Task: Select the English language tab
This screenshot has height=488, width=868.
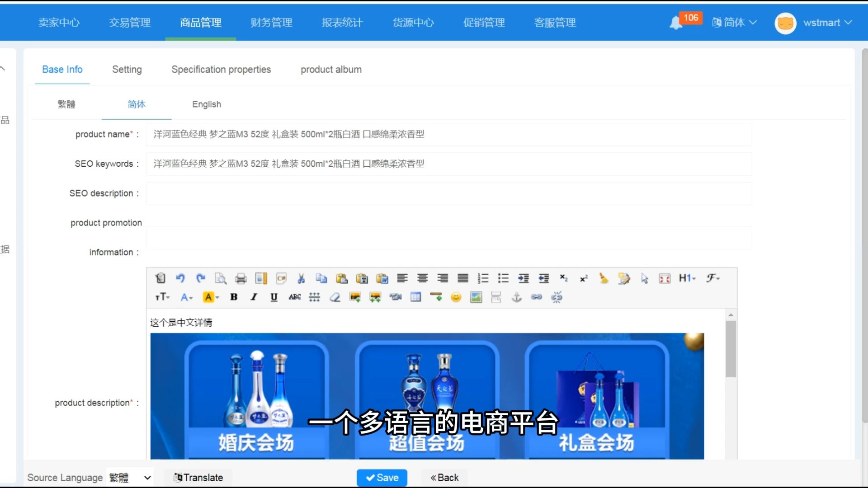Action: 207,104
